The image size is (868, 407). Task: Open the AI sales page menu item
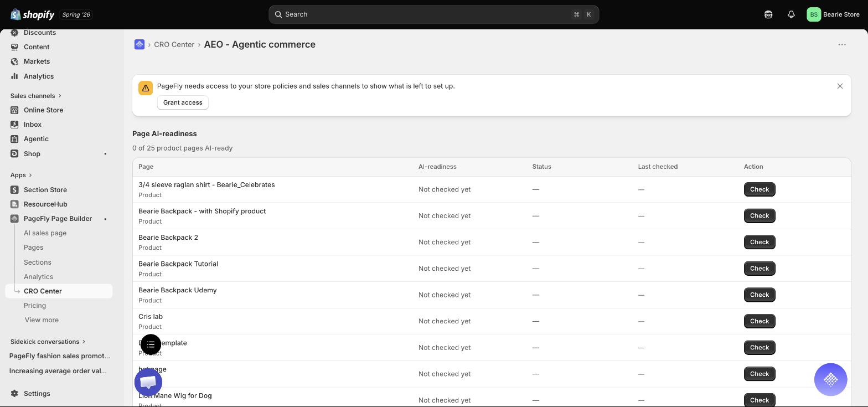(x=45, y=233)
